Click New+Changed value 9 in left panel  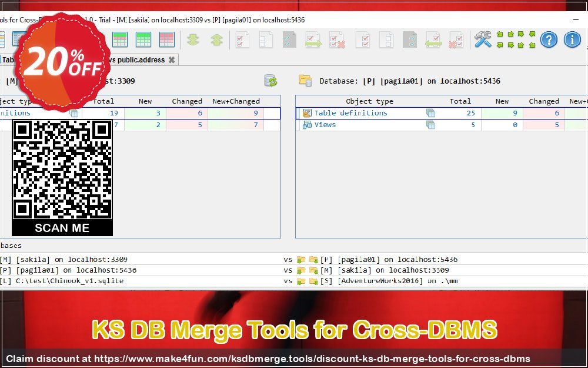(256, 113)
